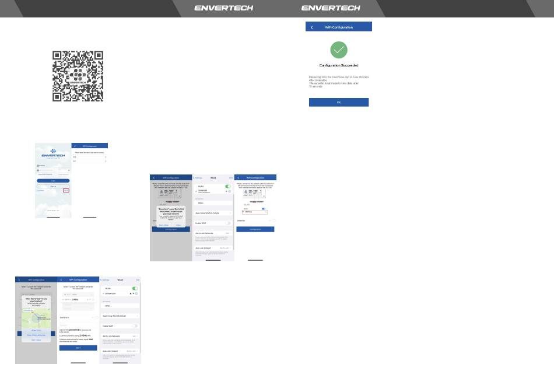Tap the blue Login button
This screenshot has width=554, height=392.
[53, 181]
